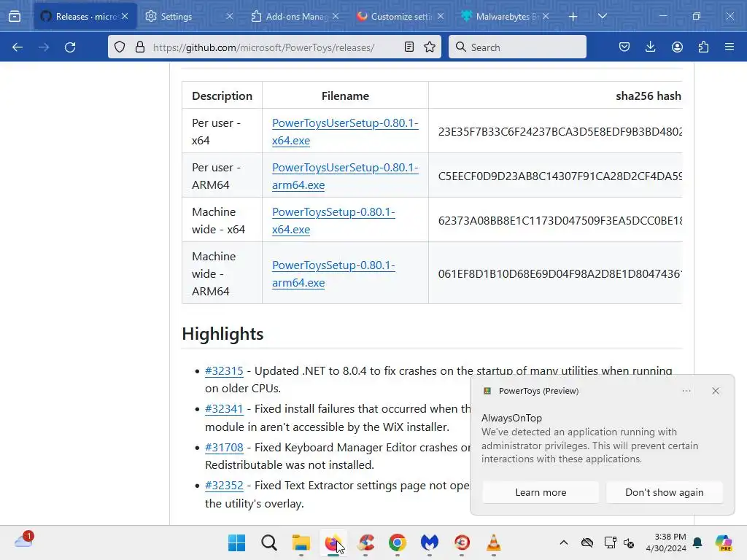The width and height of the screenshot is (747, 560).
Task: Save page to Pocket
Action: tap(624, 47)
